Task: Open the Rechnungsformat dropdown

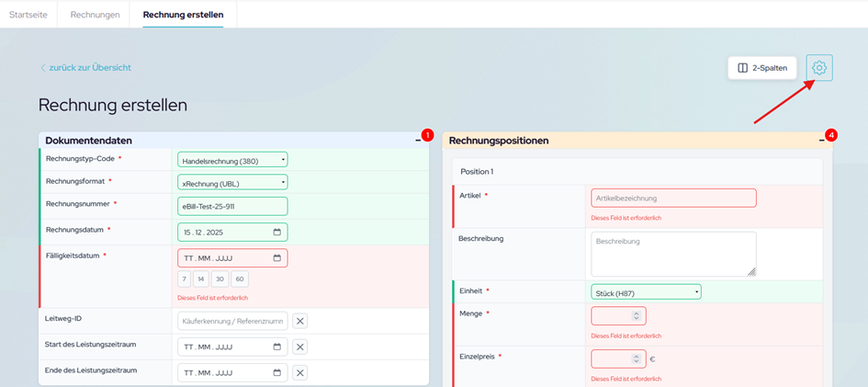Action: pos(232,183)
